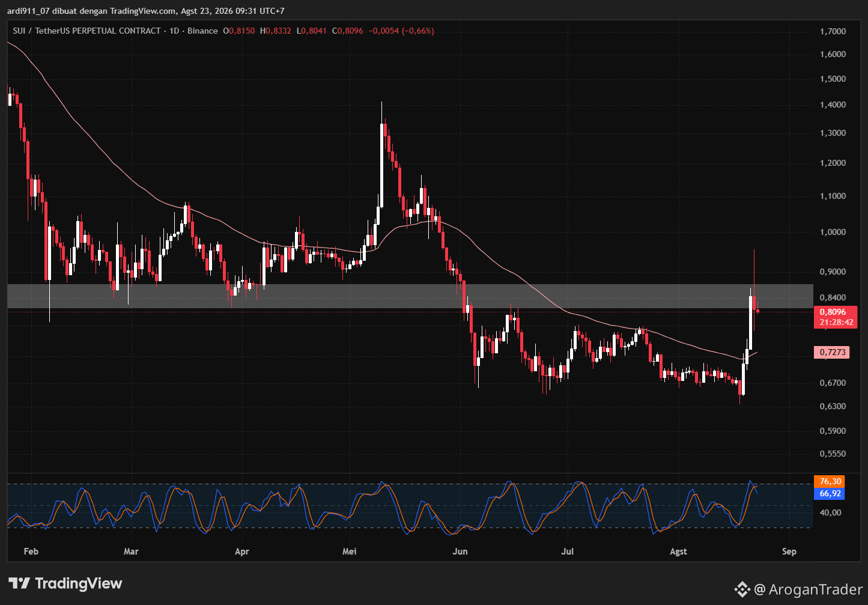Click the Jul label on the time axis

567,551
